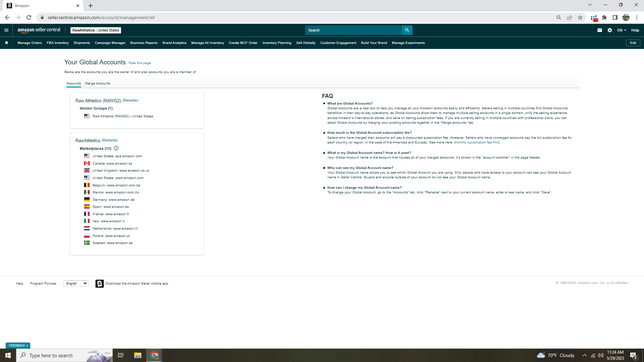The height and width of the screenshot is (362, 644).
Task: Click the volume speaker tray icon
Action: pyautogui.click(x=601, y=355)
